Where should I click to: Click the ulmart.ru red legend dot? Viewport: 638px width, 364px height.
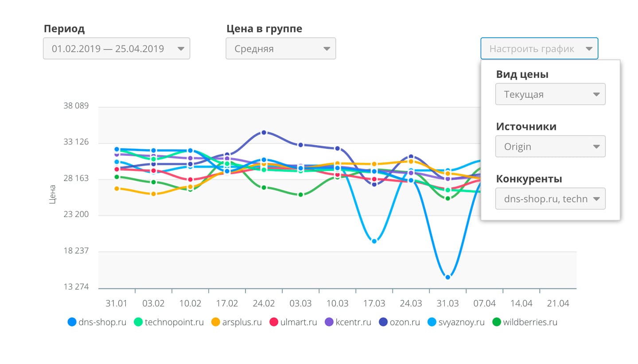click(x=274, y=322)
